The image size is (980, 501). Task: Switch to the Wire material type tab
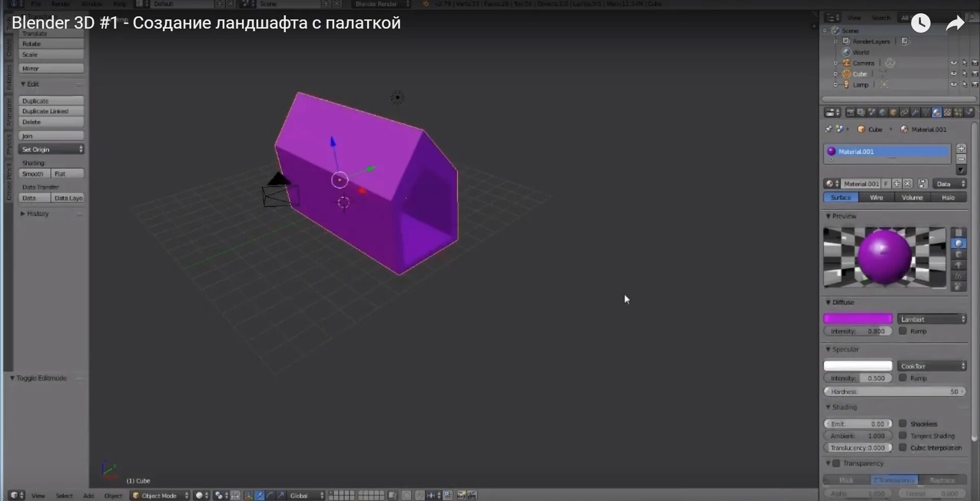pos(876,198)
